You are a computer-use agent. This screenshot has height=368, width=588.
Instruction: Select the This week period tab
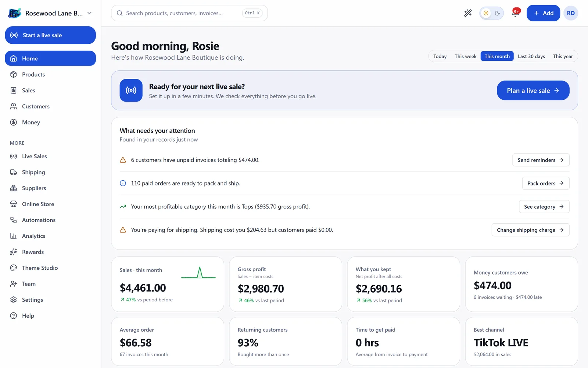pos(466,56)
